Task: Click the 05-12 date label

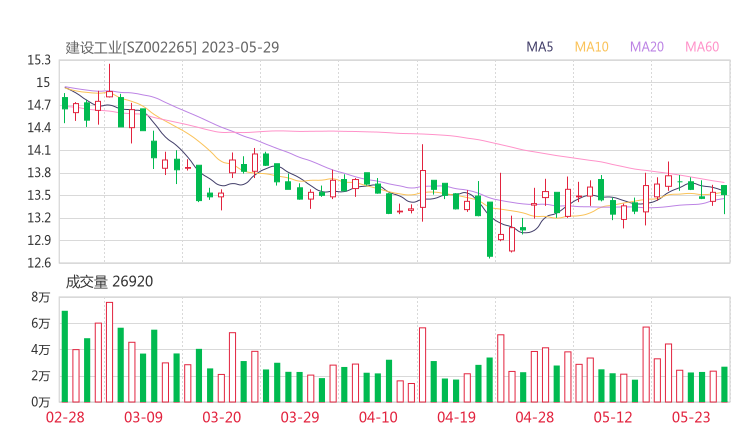Action: [613, 417]
